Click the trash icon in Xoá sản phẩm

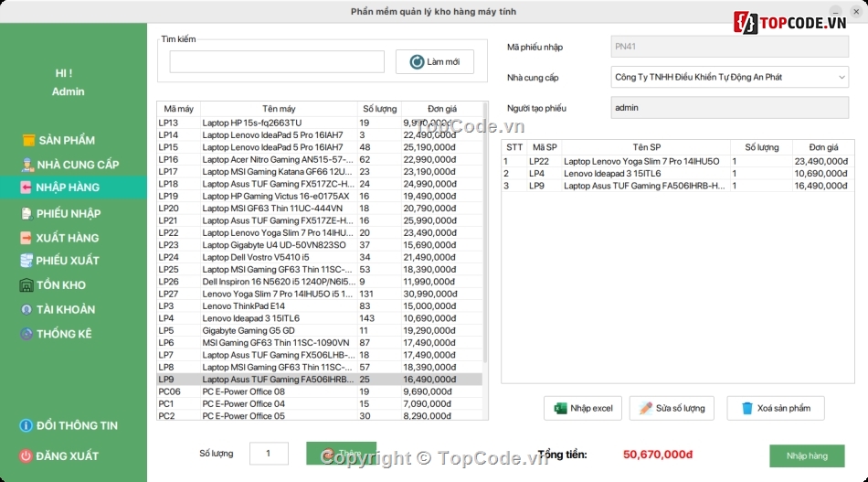click(x=746, y=408)
